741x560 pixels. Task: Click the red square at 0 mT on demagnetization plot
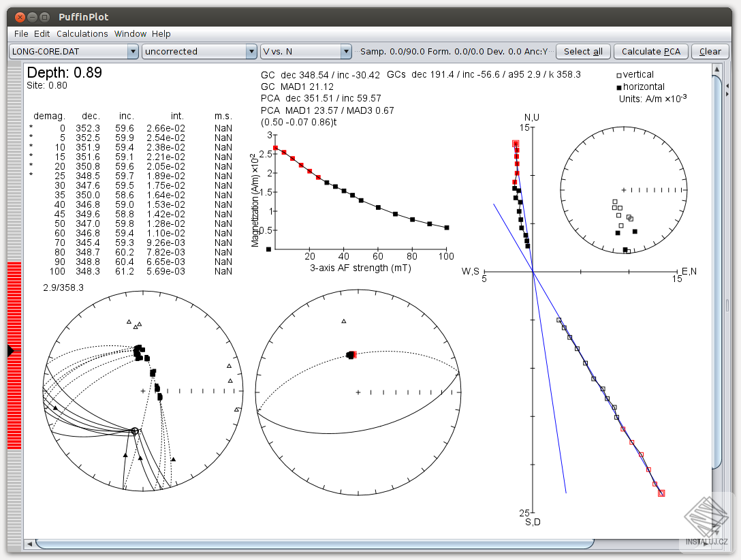tap(275, 148)
